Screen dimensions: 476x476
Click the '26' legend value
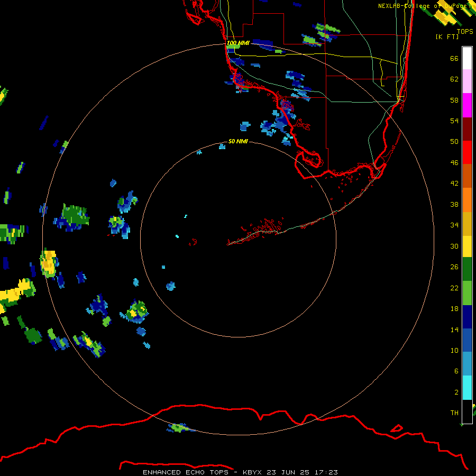(454, 267)
